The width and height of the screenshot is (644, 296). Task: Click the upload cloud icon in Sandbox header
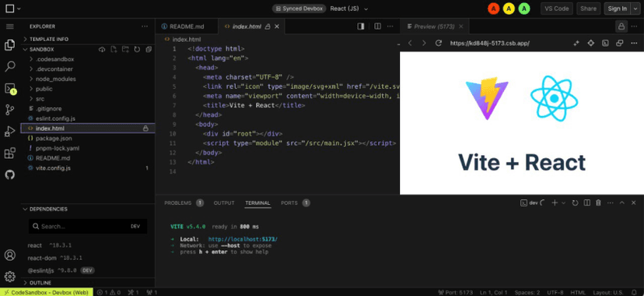pos(102,49)
